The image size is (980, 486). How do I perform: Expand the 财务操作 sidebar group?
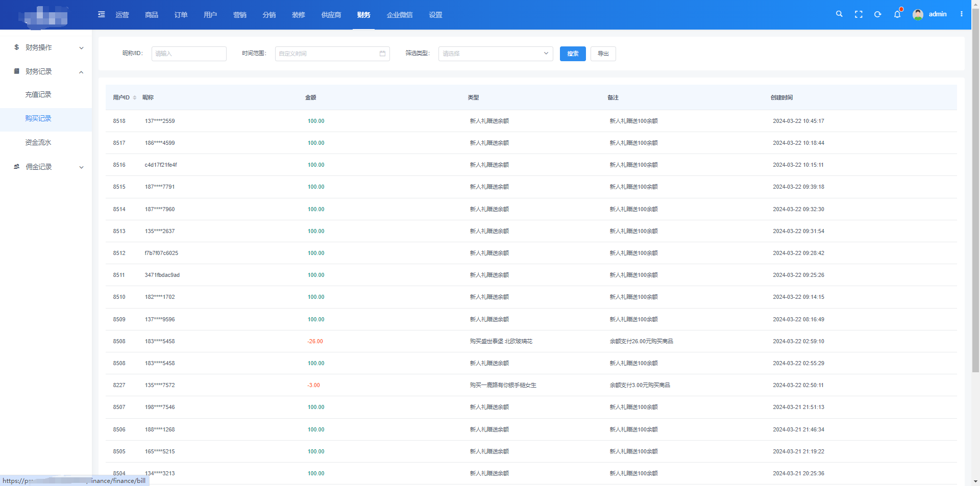[x=46, y=47]
